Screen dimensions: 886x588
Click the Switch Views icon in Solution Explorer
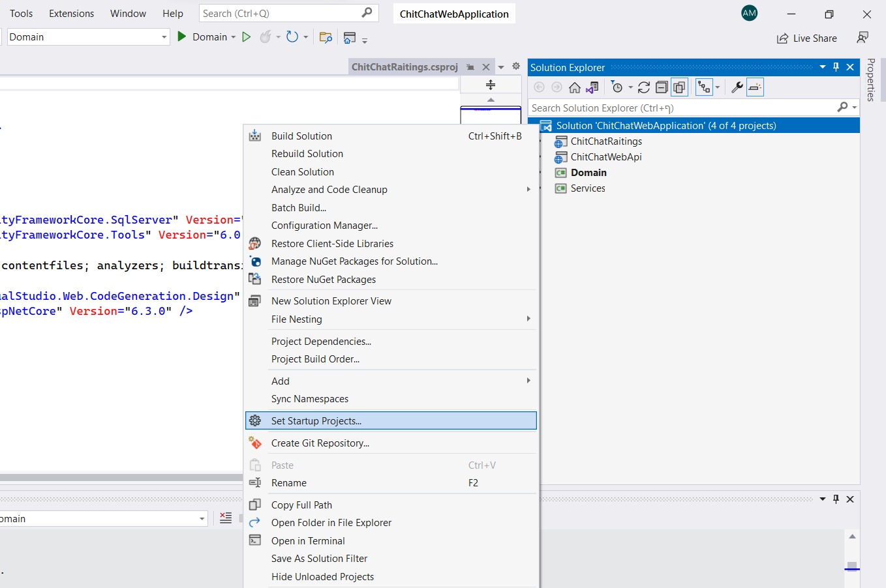(705, 87)
